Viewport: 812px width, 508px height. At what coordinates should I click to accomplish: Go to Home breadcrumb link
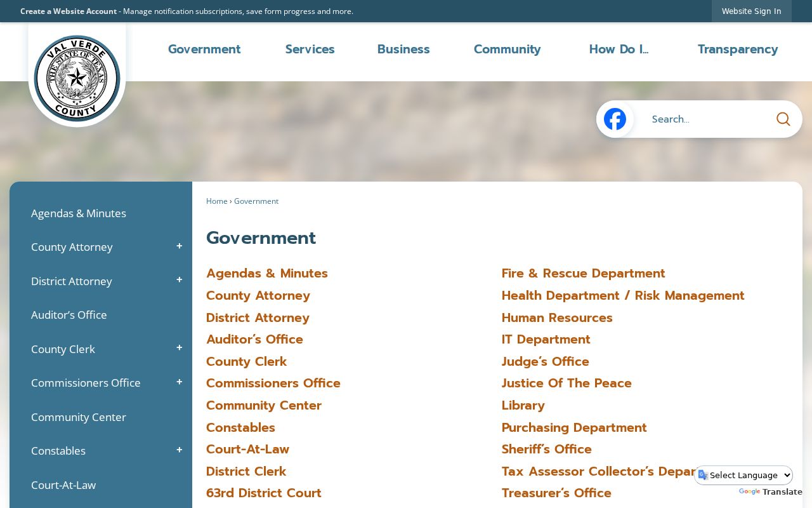pyautogui.click(x=217, y=201)
